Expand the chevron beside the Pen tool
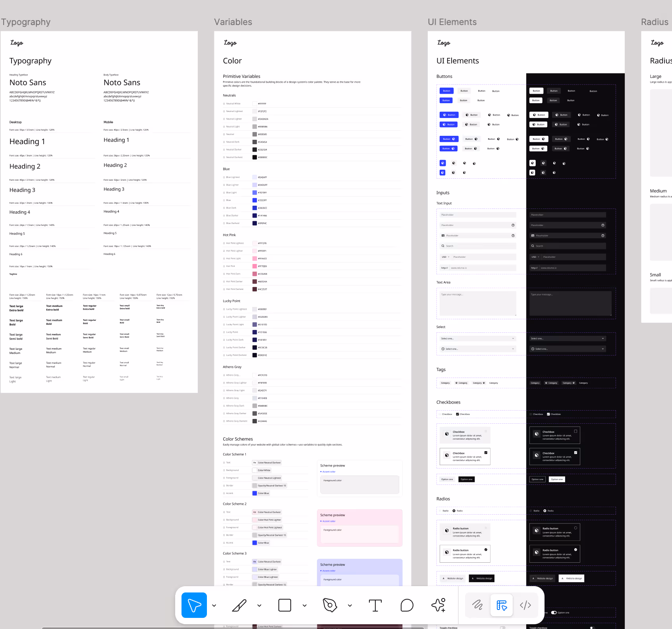 tap(350, 606)
